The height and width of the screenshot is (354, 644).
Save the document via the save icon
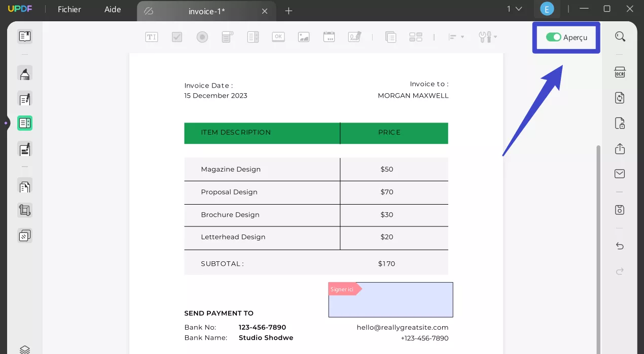point(619,209)
